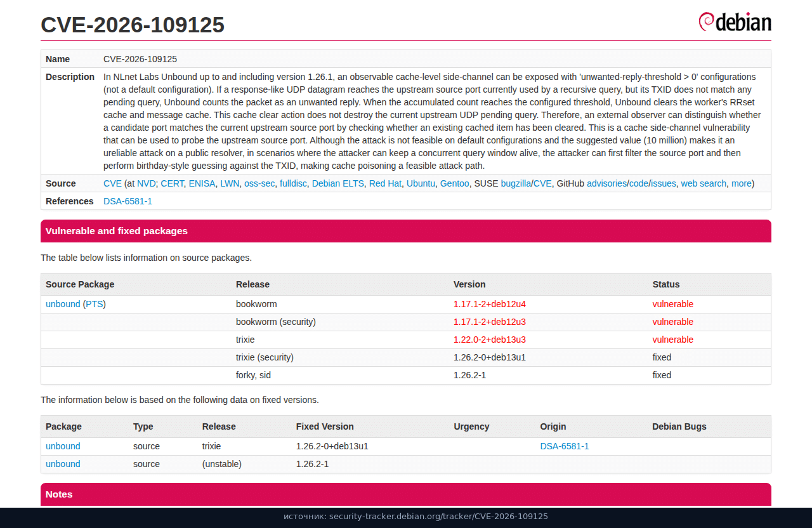Open the Gentoo link
This screenshot has width=812, height=528.
click(x=455, y=183)
